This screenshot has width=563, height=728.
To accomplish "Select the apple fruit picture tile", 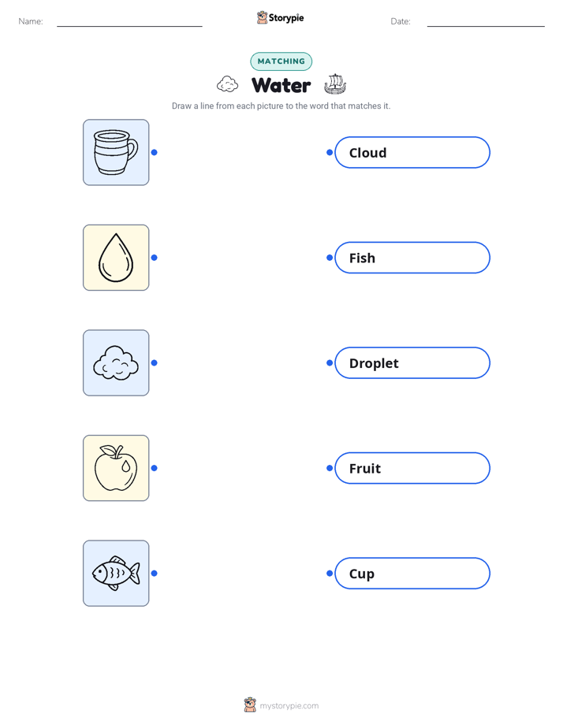I will pos(116,468).
